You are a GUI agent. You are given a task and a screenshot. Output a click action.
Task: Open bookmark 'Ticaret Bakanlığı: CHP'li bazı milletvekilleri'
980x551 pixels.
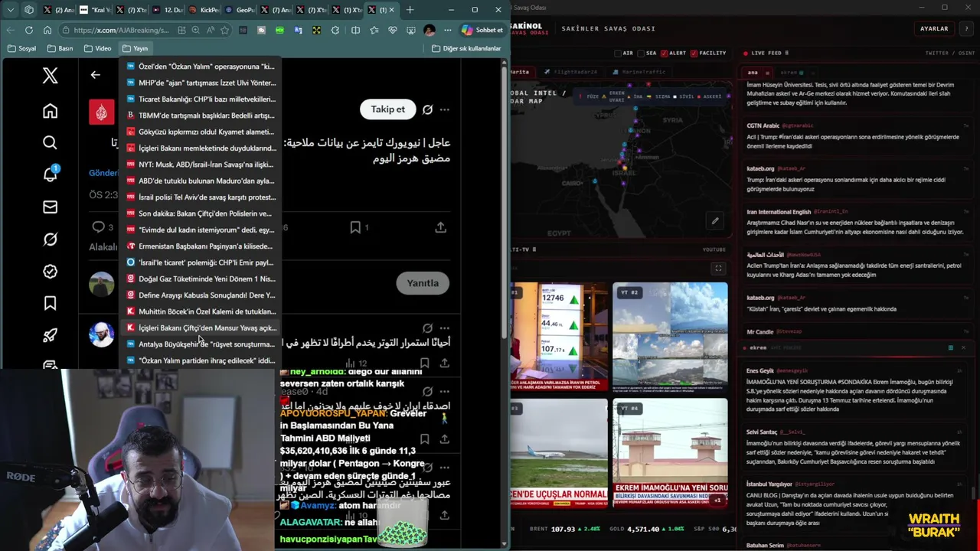201,99
